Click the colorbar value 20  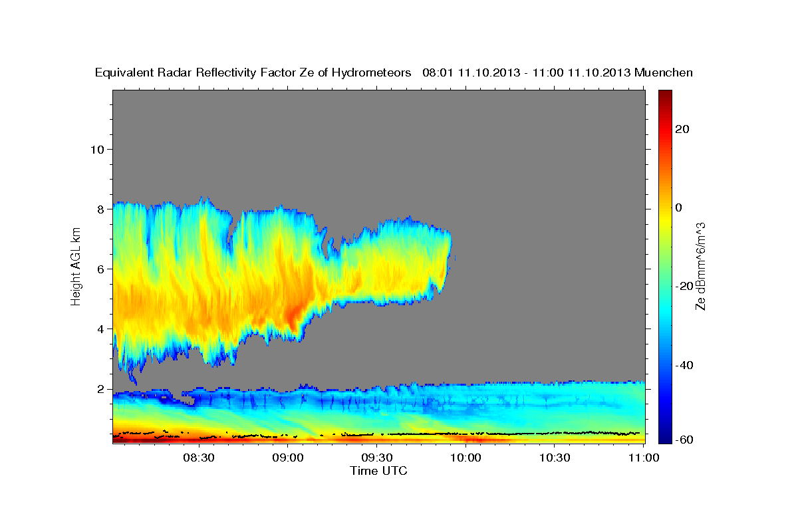(x=682, y=129)
